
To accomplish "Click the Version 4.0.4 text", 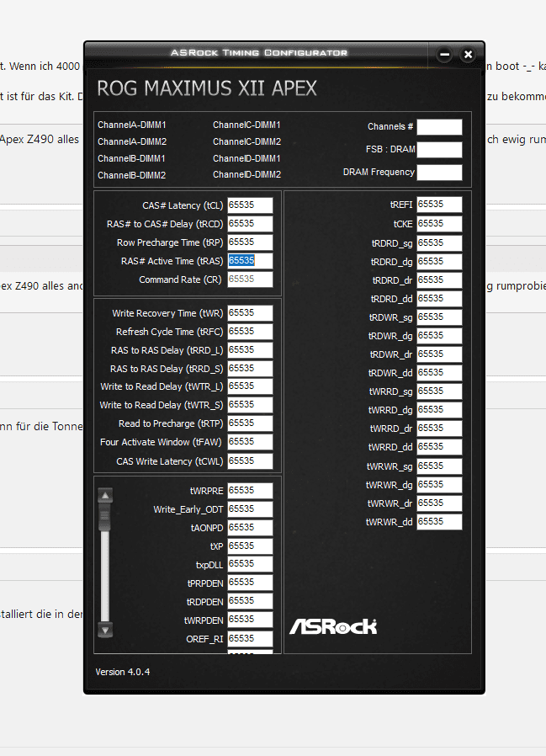I will (x=122, y=672).
